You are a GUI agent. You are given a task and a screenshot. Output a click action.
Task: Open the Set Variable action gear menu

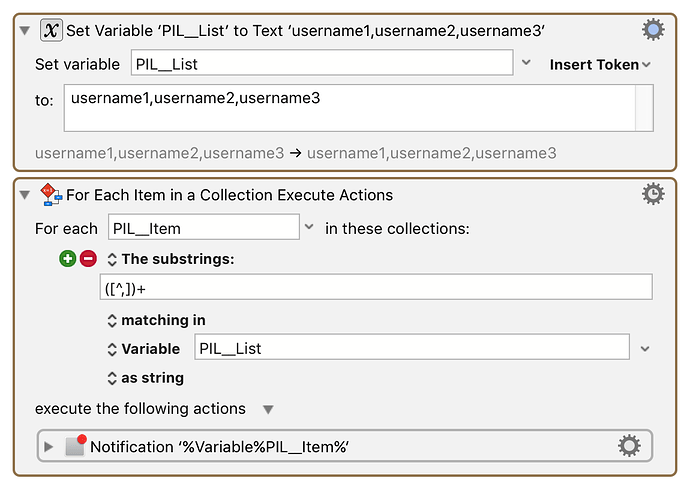[653, 30]
